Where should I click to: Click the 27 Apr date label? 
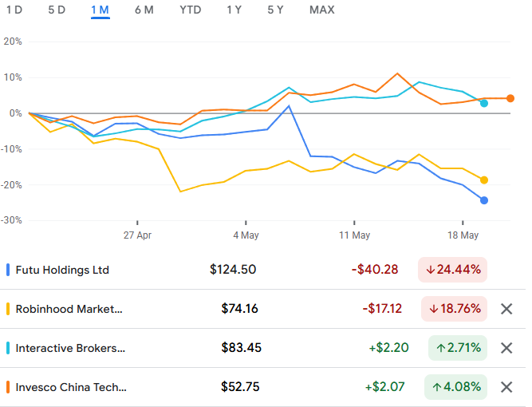point(137,235)
